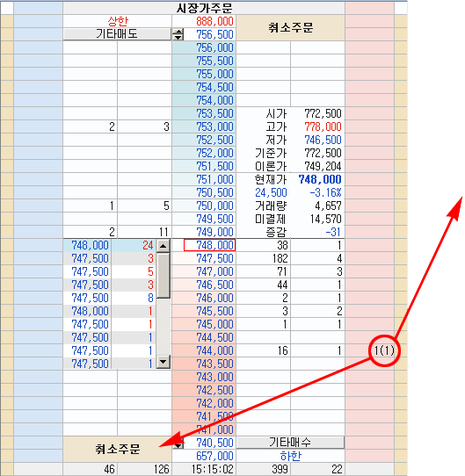Click the trade list scrollbar thumb
Viewport: 465px width, 476px height.
coord(163,276)
